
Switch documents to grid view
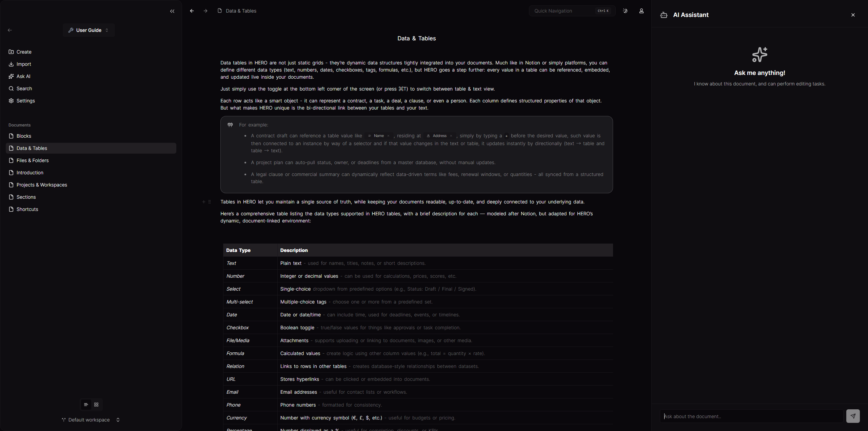pos(96,405)
